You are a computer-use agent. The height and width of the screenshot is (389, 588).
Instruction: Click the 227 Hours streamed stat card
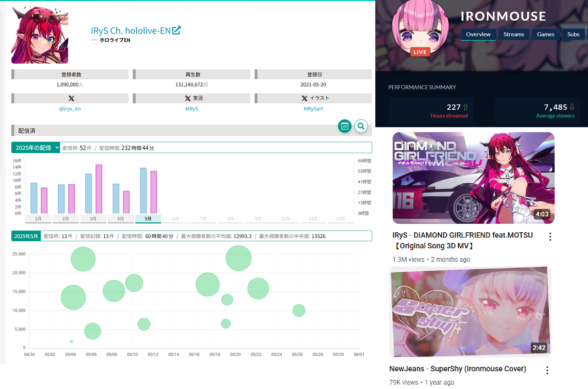[x=431, y=110]
